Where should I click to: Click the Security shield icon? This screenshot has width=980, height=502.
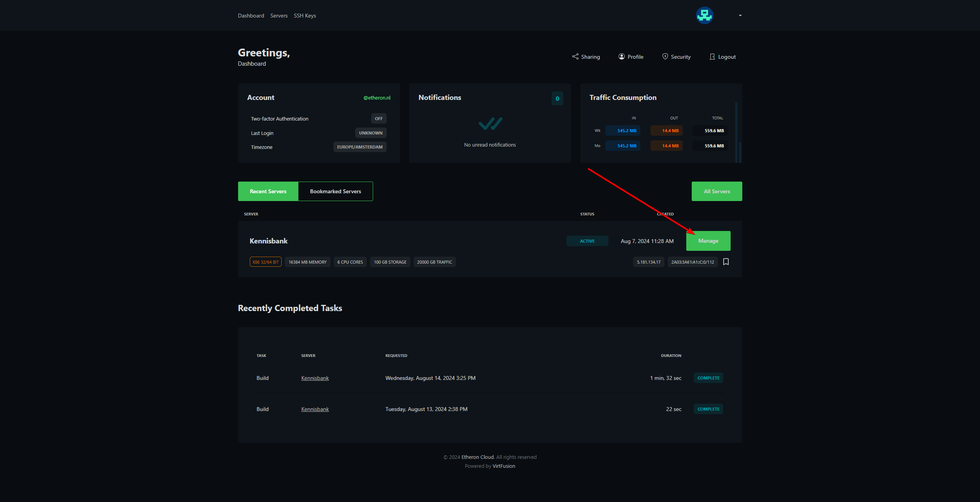665,57
